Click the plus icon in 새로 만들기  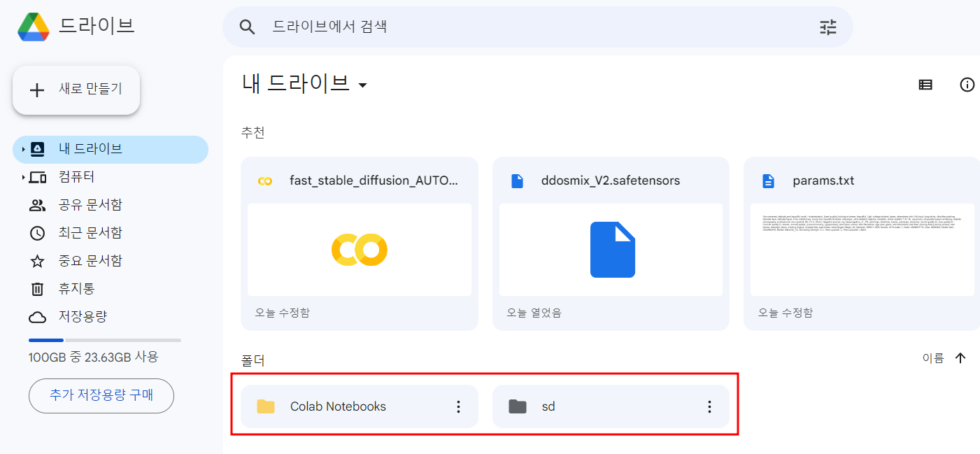coord(37,90)
